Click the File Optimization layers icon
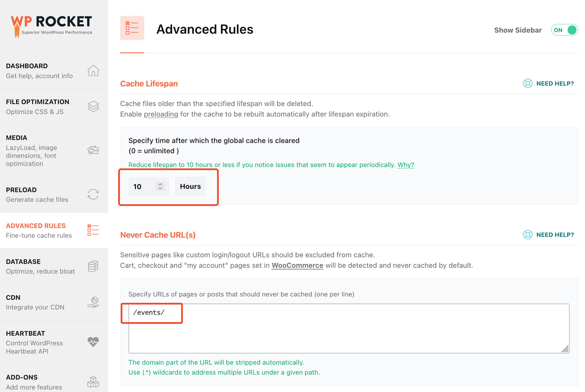The width and height of the screenshot is (585, 392). 93,106
